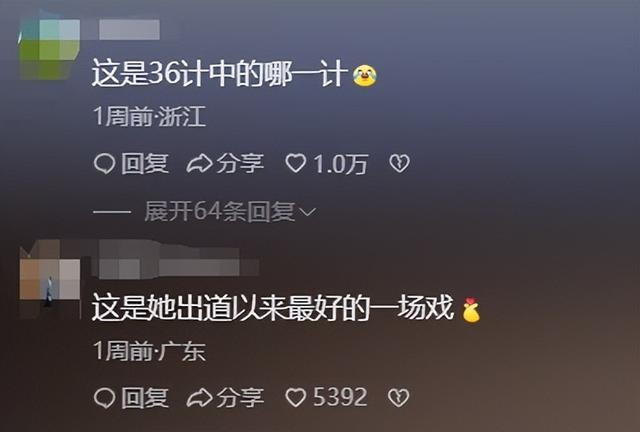The width and height of the screenshot is (640, 432).
Task: Click the 1.0万 like count
Action: click(340, 164)
